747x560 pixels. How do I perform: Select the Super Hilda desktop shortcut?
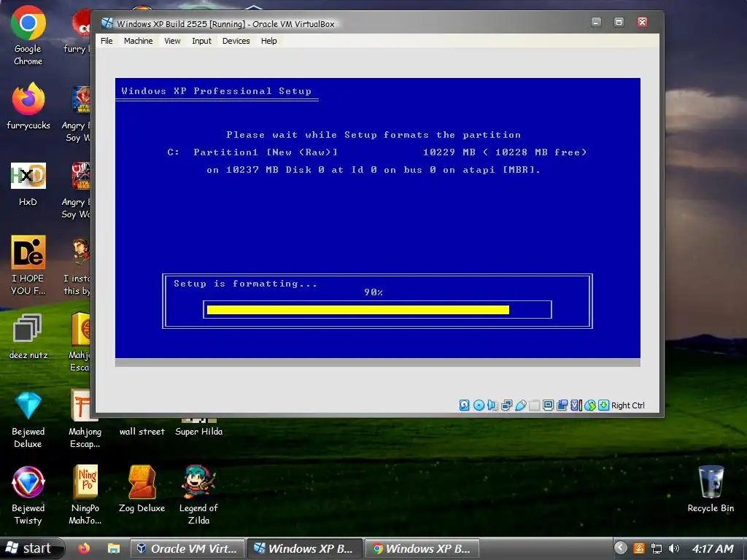click(x=198, y=427)
